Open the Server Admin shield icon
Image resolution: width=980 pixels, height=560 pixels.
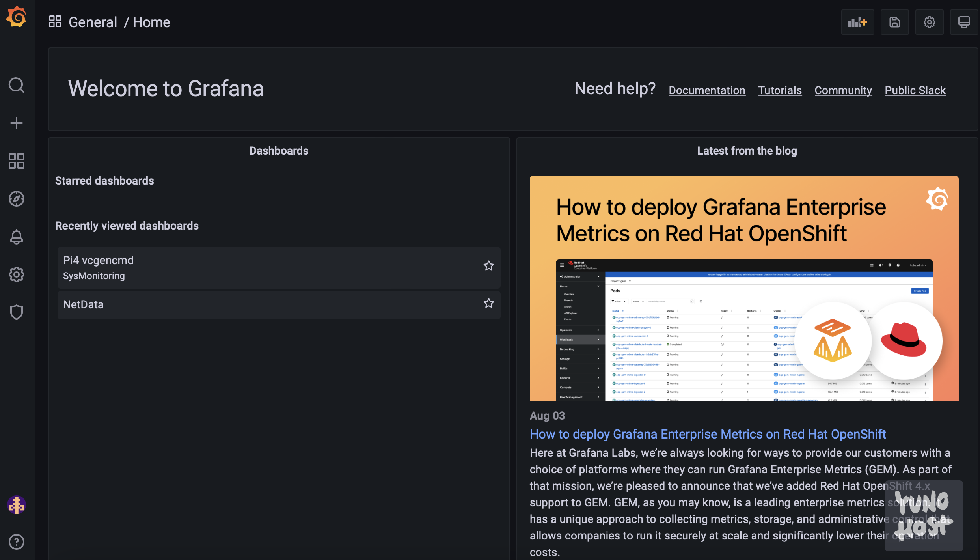click(17, 312)
